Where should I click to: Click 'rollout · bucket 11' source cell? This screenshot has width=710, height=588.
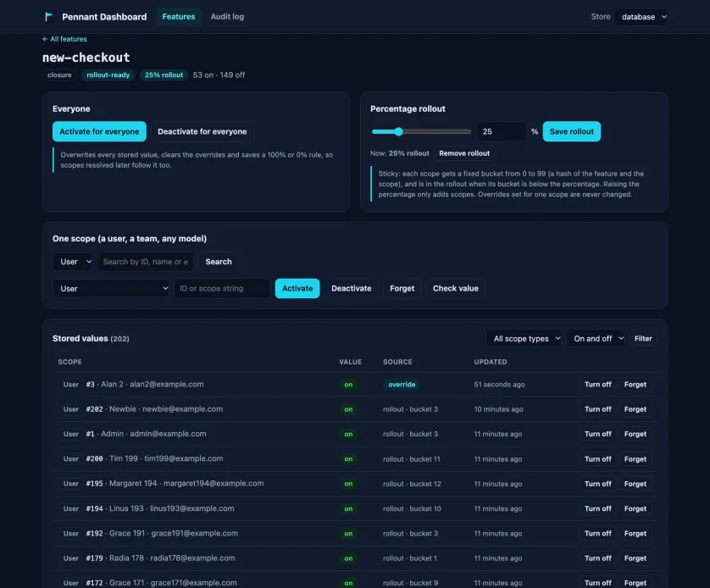coord(411,459)
